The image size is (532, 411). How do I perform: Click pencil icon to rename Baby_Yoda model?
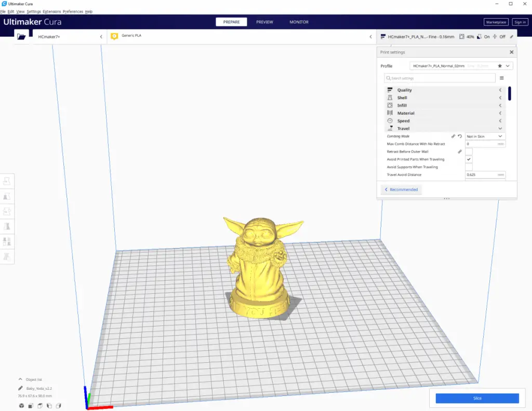tap(20, 388)
